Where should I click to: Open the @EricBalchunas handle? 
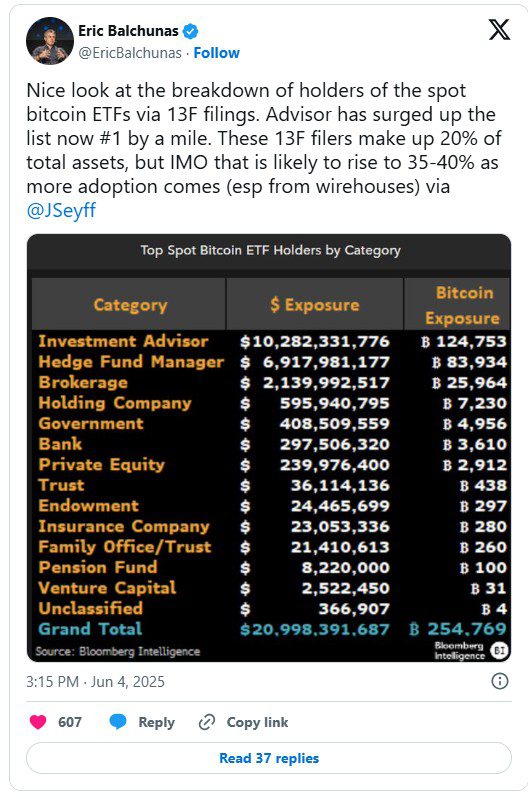click(x=130, y=53)
